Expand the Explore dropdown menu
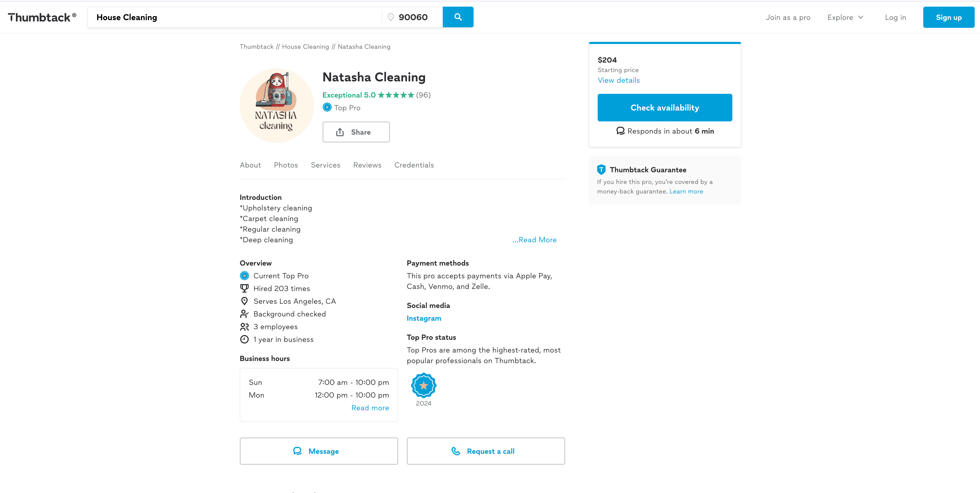980x493 pixels. (x=845, y=17)
